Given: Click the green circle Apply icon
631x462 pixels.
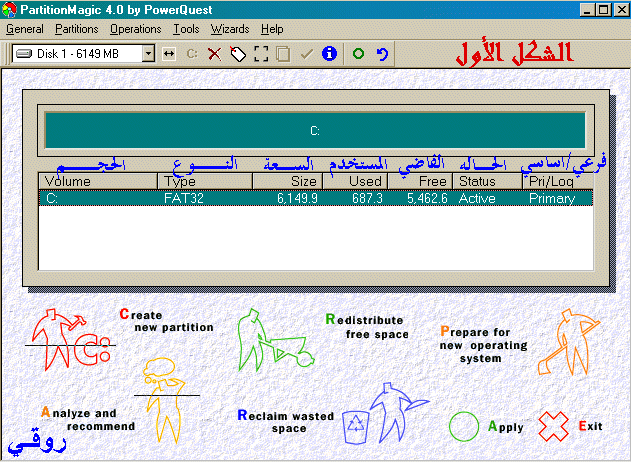Looking at the screenshot, I should pos(464,426).
